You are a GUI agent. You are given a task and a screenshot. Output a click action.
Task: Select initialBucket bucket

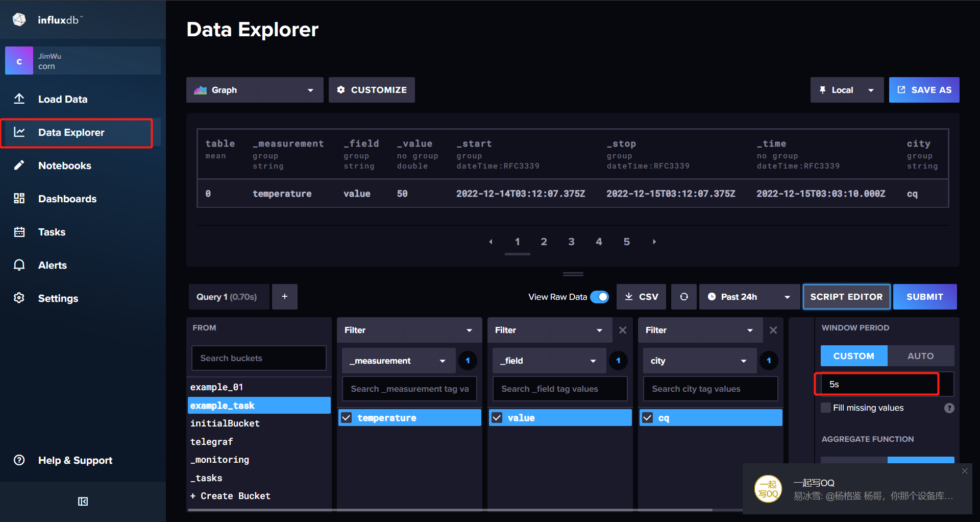click(x=259, y=423)
